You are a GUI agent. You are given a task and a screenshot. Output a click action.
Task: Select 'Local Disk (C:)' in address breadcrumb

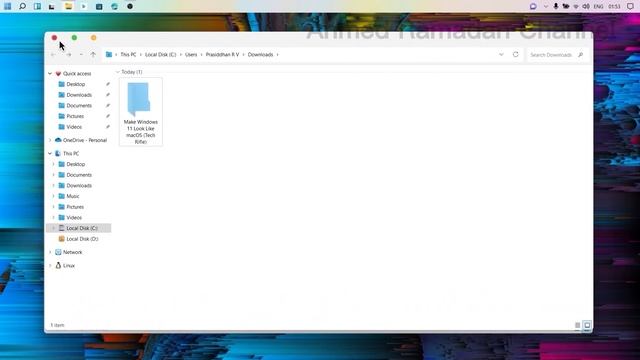coord(160,54)
